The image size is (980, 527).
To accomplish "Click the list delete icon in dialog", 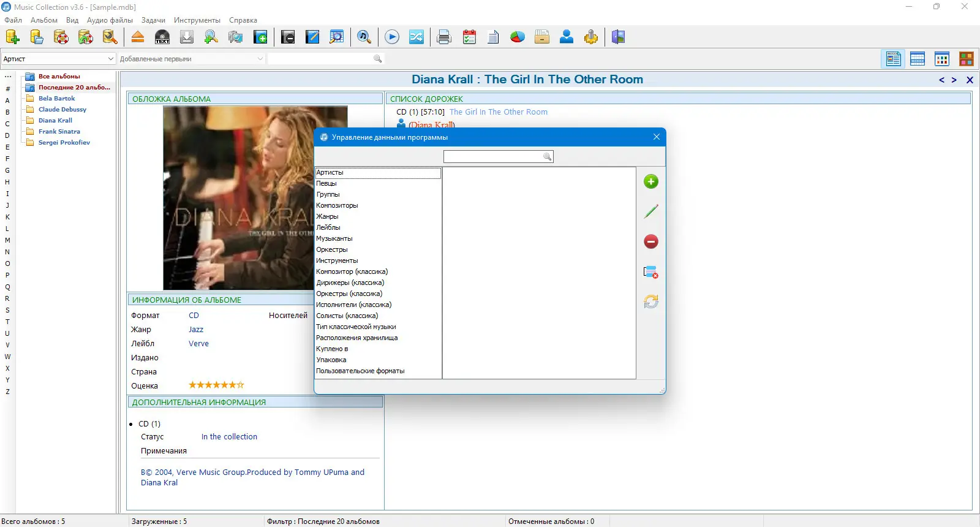I will coord(651,271).
